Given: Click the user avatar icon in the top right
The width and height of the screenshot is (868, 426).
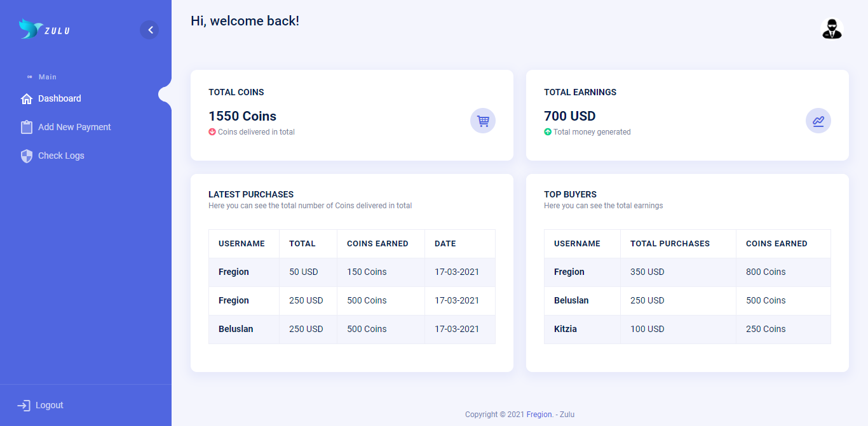Looking at the screenshot, I should (832, 28).
